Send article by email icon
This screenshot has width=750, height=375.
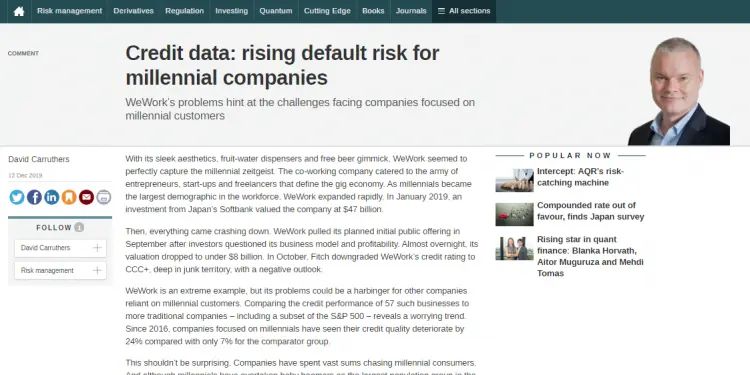[87, 197]
